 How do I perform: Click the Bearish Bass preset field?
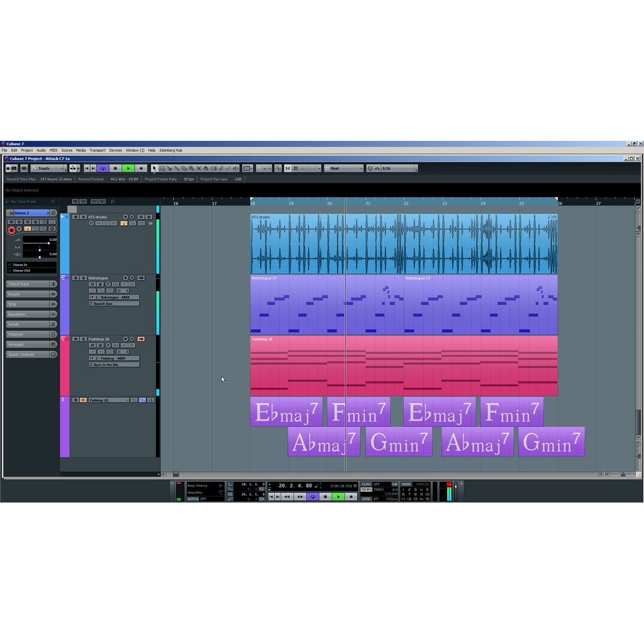114,304
